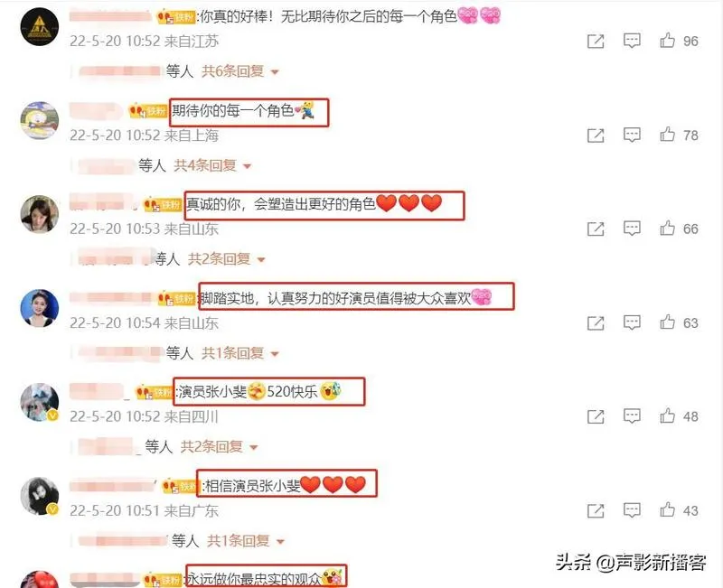Thumbs up the comment with 48 likes

[x=667, y=416]
